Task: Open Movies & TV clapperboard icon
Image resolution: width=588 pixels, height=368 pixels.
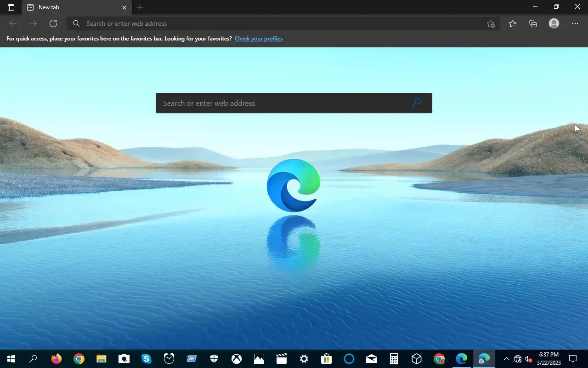Action: [282, 359]
